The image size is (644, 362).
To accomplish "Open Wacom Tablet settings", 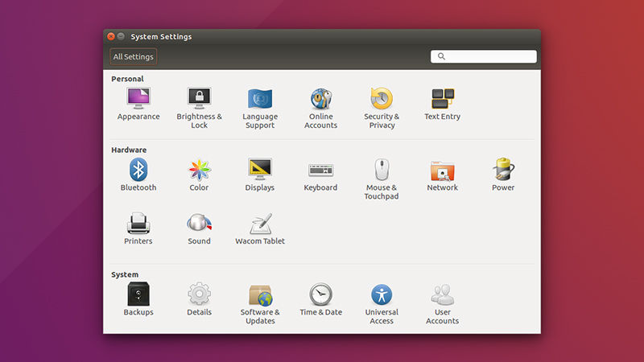I will tap(260, 224).
